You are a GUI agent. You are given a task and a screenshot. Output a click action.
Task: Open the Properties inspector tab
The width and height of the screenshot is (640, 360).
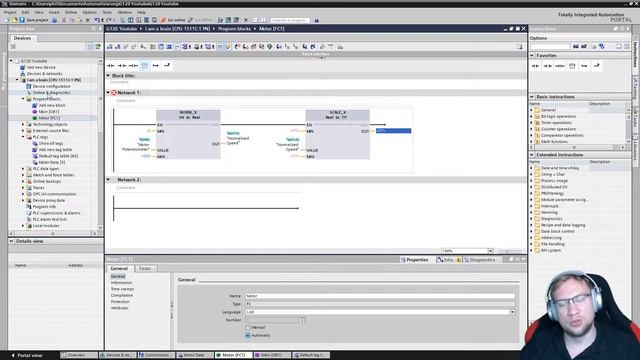tap(414, 260)
